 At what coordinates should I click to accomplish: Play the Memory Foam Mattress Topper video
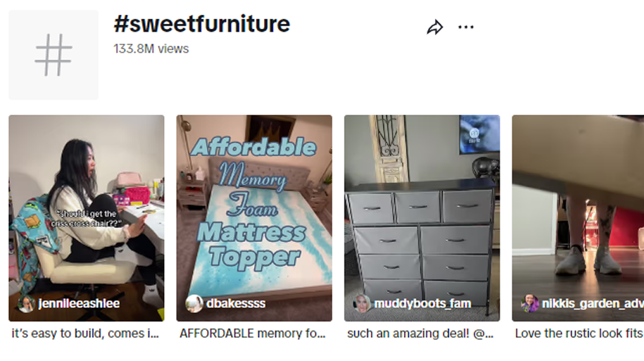(x=254, y=218)
